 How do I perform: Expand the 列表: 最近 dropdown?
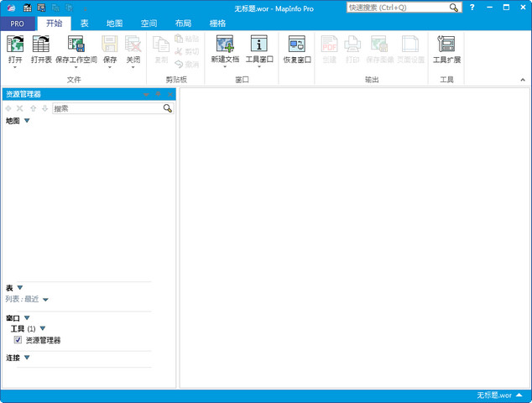click(45, 300)
